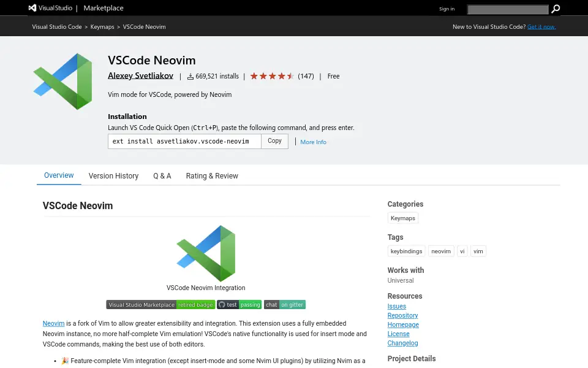Click the VSCode Neovim Integration logo image
588x368 pixels.
tap(206, 253)
